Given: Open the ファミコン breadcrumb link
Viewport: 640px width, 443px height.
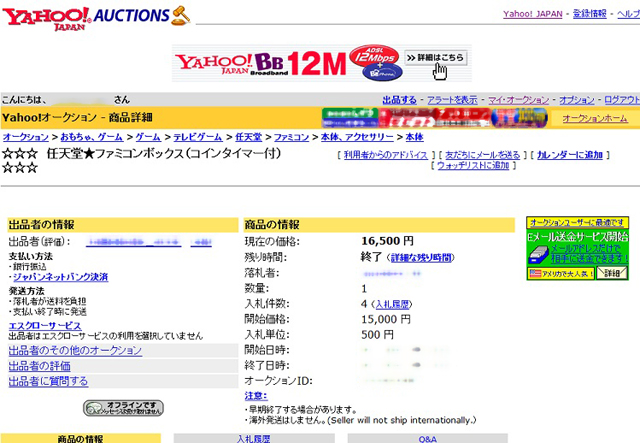Looking at the screenshot, I should (x=291, y=137).
